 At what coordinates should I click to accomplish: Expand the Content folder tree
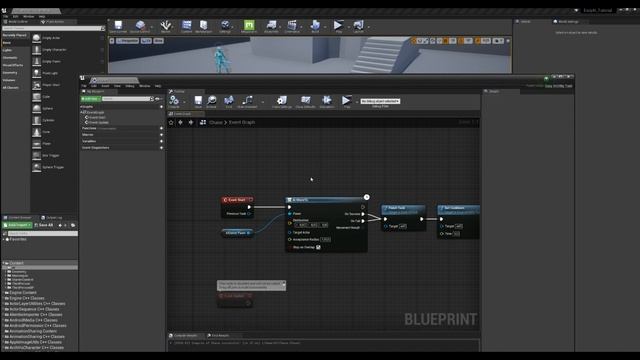(4, 263)
